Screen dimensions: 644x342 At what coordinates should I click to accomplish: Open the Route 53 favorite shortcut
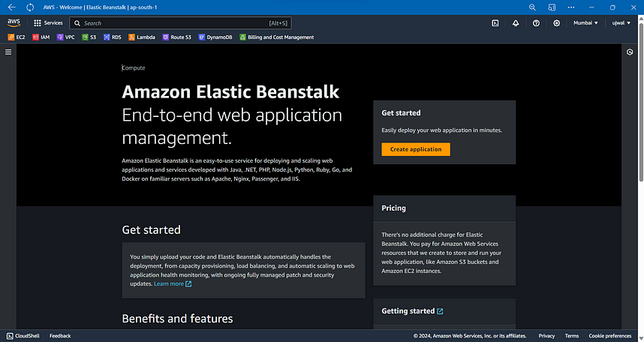click(177, 37)
